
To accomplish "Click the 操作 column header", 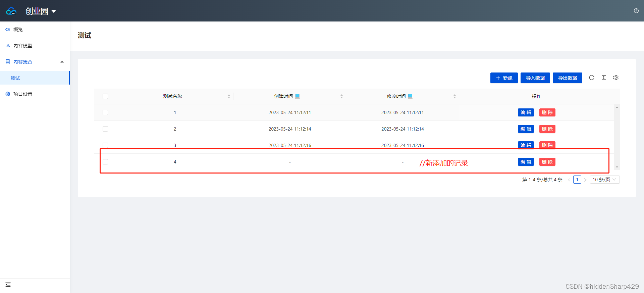I will [x=537, y=96].
